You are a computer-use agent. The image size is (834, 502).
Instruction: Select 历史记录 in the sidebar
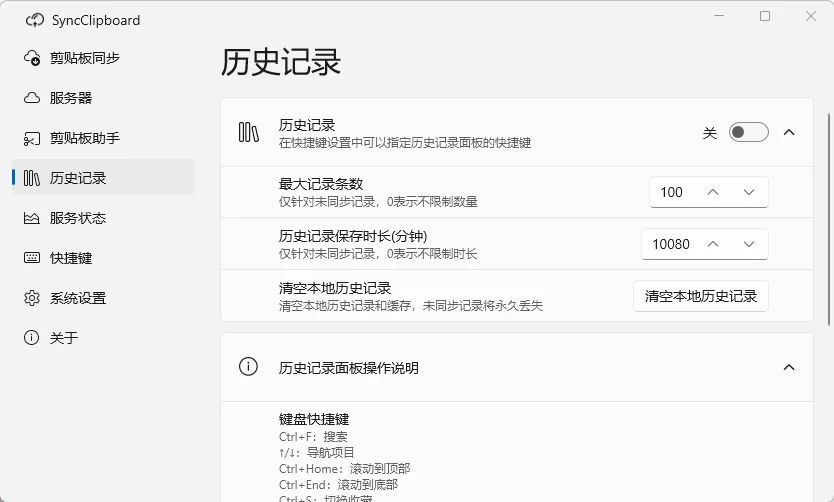[103, 178]
